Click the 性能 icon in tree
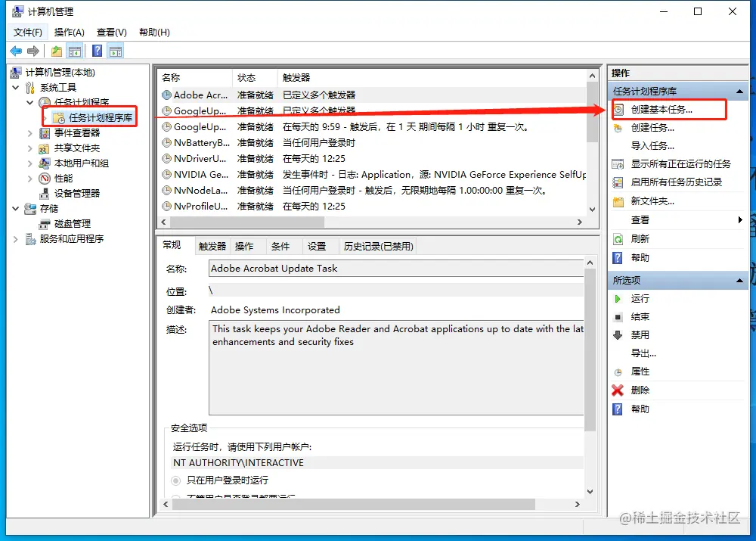Screen dimensions: 756x541 click(x=45, y=179)
